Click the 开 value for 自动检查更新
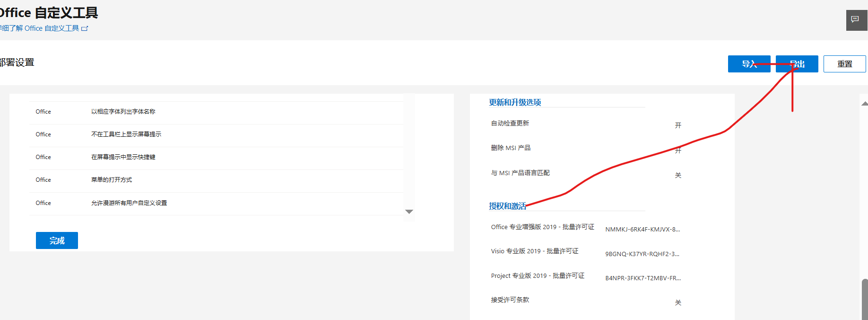 [x=678, y=125]
